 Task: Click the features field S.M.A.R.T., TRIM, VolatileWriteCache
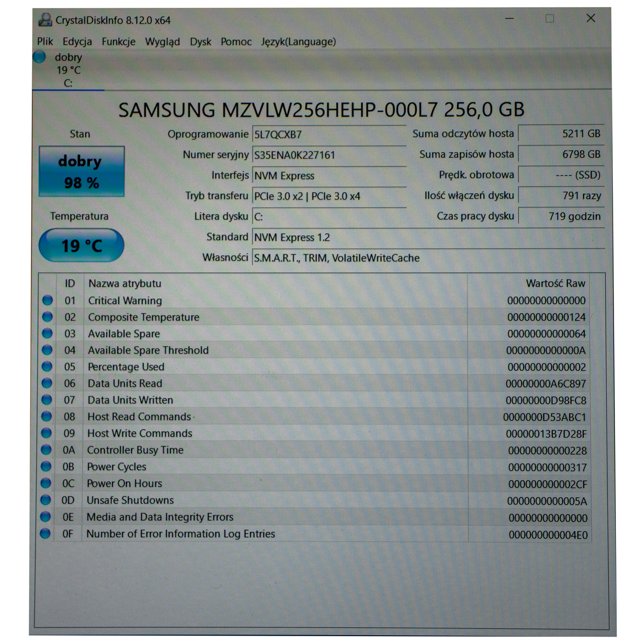point(429,258)
